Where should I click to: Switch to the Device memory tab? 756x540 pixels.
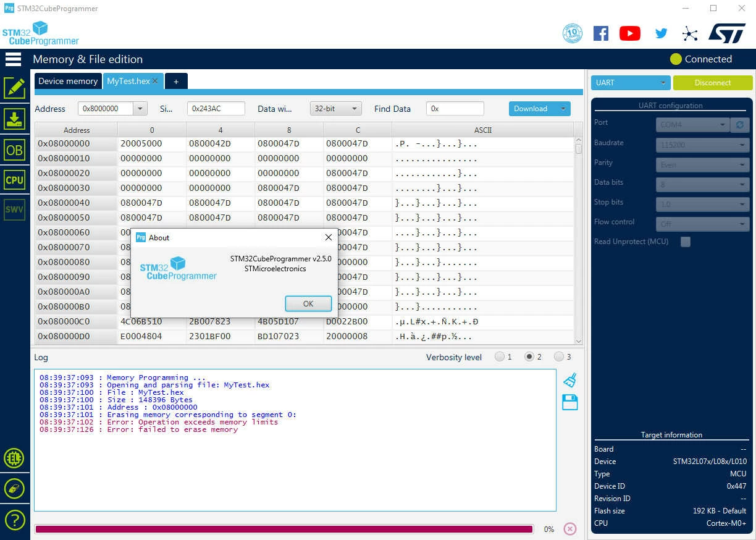click(68, 81)
